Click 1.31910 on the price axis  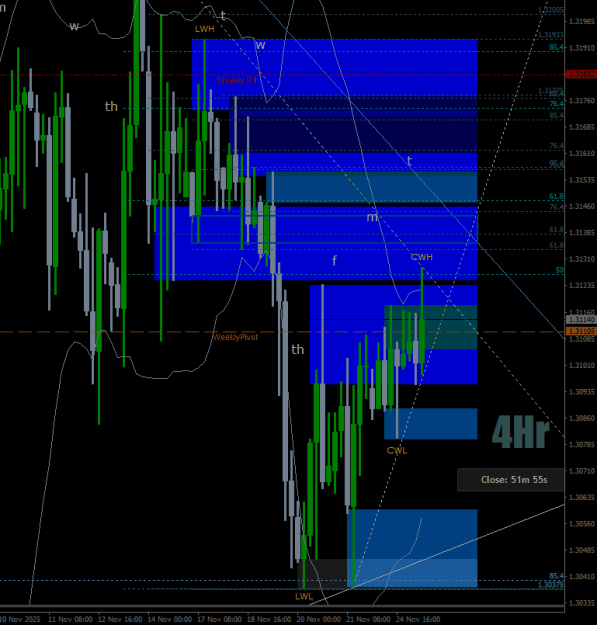[582, 48]
